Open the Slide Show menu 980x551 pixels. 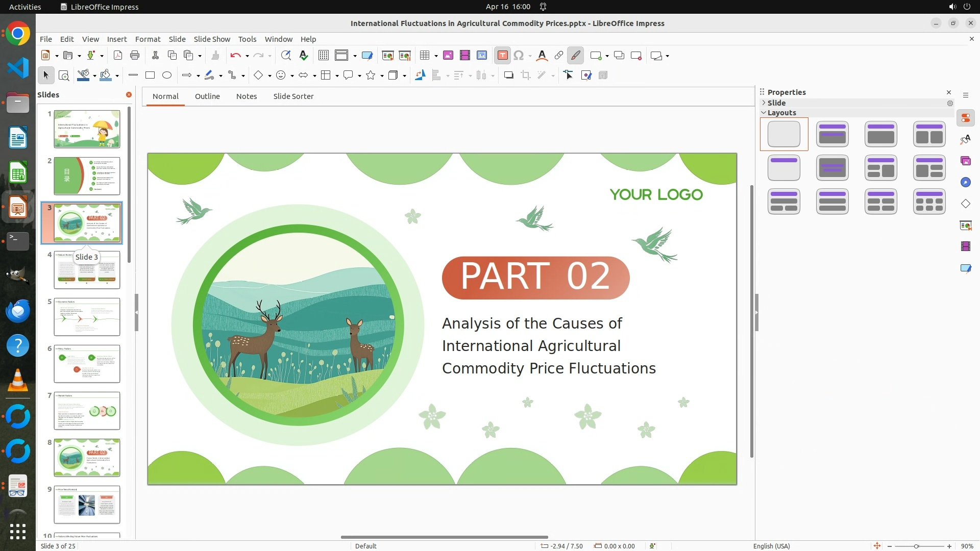(x=212, y=39)
